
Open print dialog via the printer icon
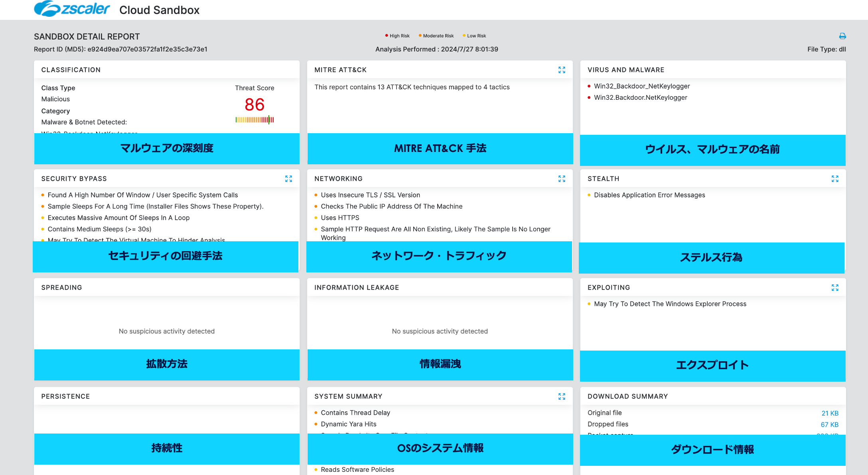click(x=842, y=36)
